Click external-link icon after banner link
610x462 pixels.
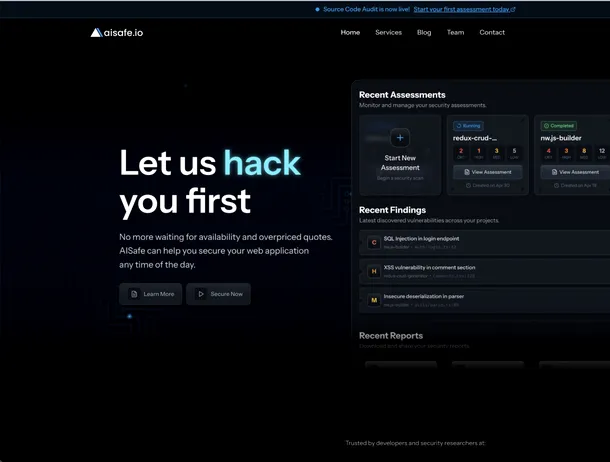(513, 9)
